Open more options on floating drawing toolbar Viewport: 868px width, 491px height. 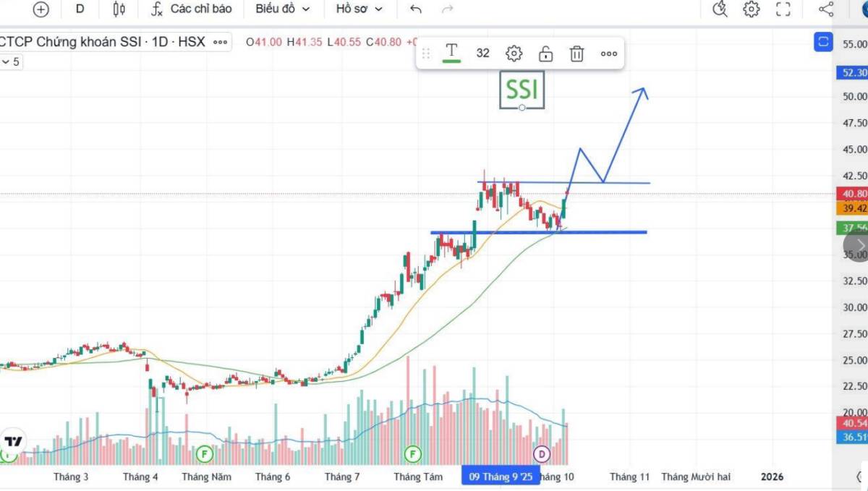click(608, 54)
